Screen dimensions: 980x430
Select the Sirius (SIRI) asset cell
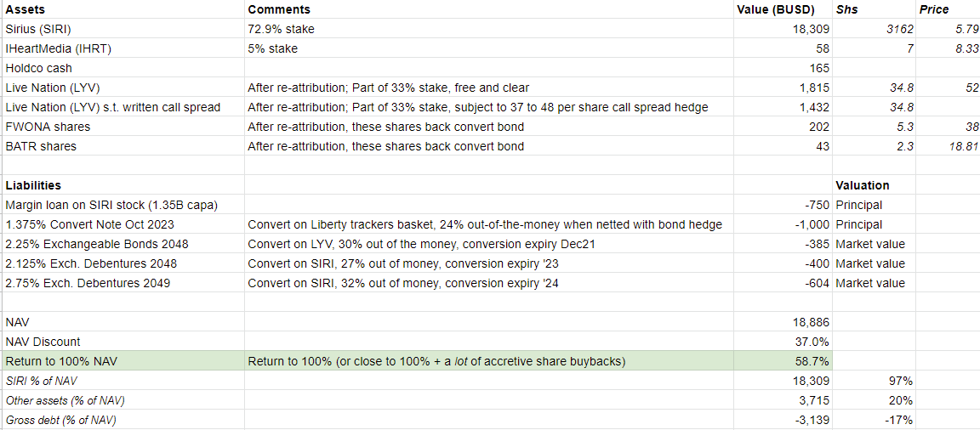click(x=123, y=29)
